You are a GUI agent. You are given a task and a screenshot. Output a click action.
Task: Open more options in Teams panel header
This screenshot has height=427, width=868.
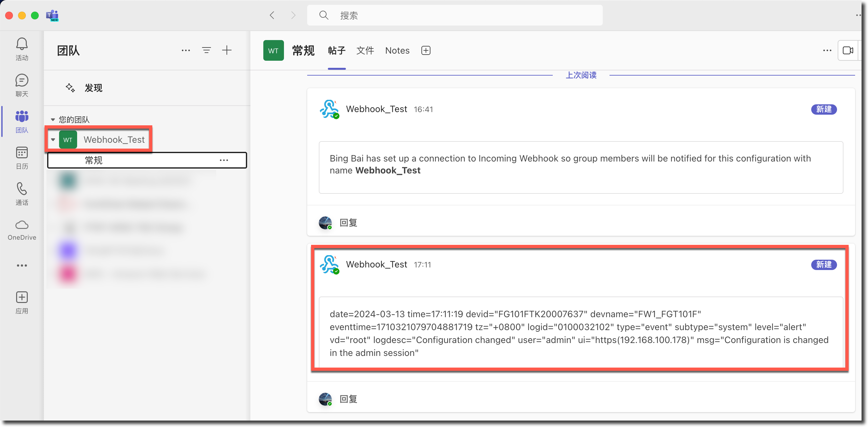tap(186, 50)
